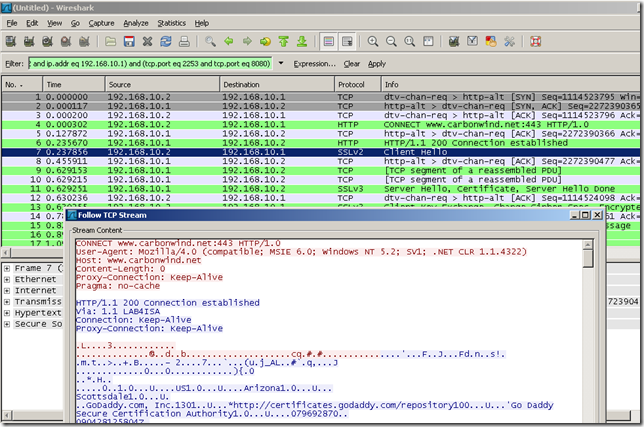The width and height of the screenshot is (644, 427).
Task: Jump to last packet icon
Action: tap(302, 41)
